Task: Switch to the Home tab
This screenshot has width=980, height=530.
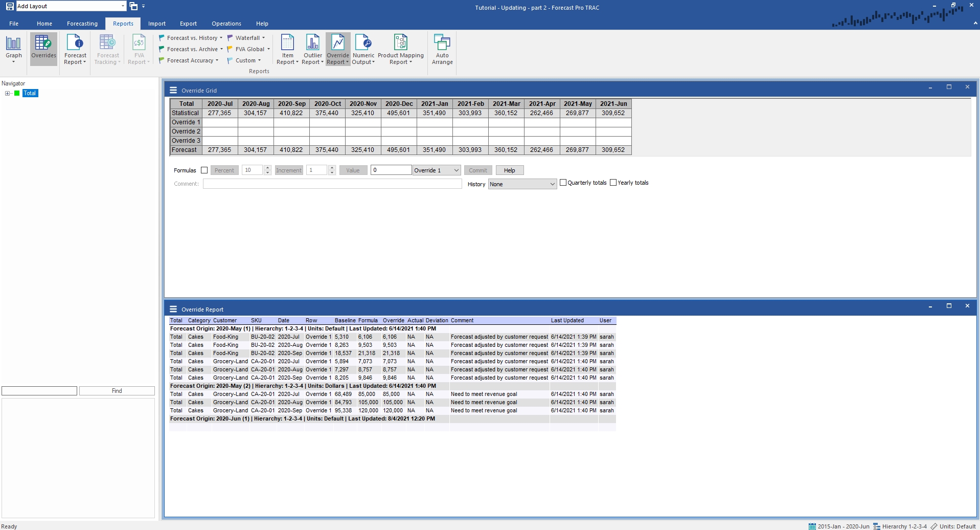Action: point(44,24)
